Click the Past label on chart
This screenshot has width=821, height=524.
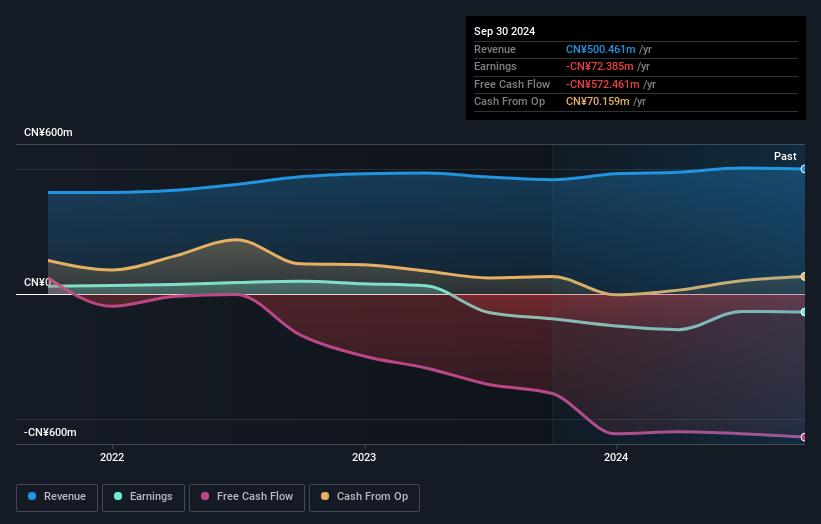tap(785, 156)
